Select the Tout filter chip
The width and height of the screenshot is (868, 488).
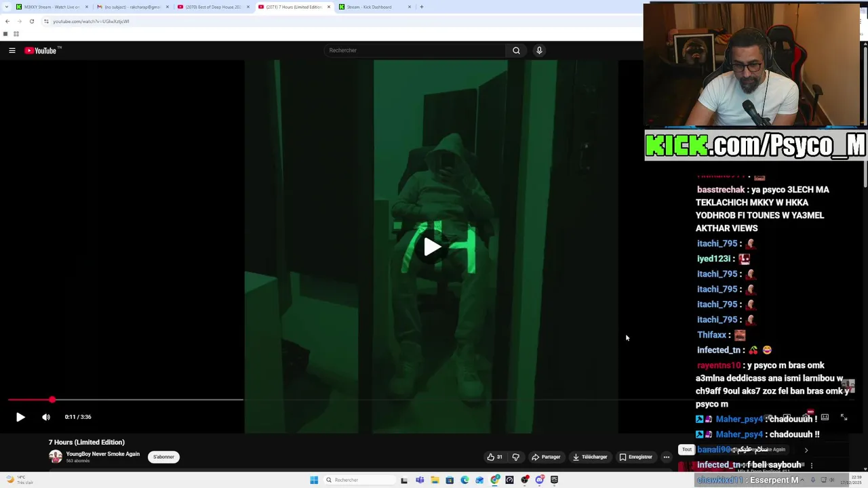pos(687,449)
